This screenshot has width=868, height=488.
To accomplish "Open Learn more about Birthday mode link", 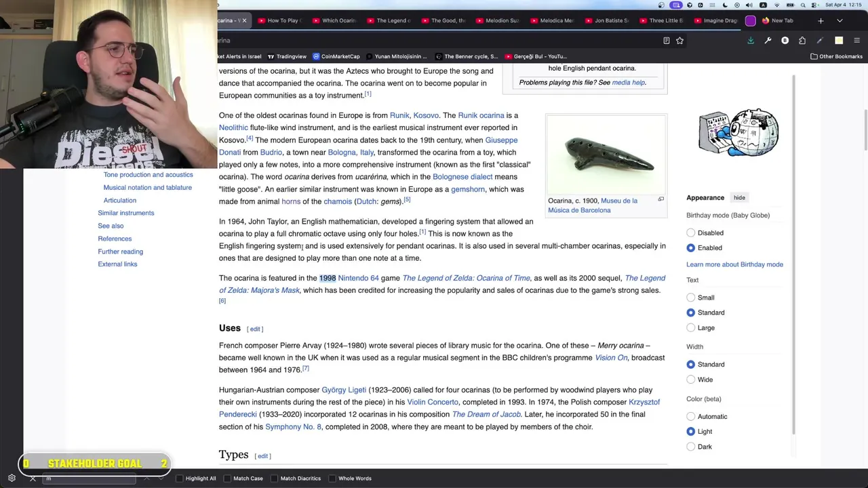I will tap(734, 264).
